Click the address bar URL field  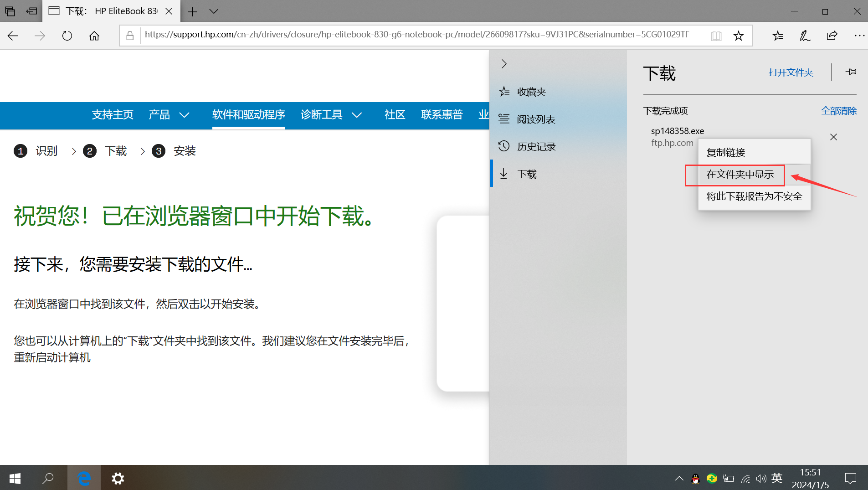[x=417, y=35]
